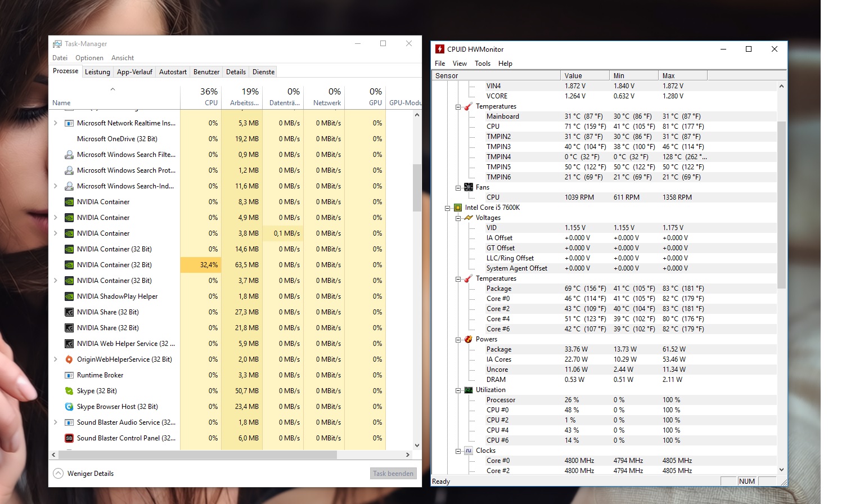Click Sound Blaster Control Panel icon
864x504 pixels.
click(69, 438)
